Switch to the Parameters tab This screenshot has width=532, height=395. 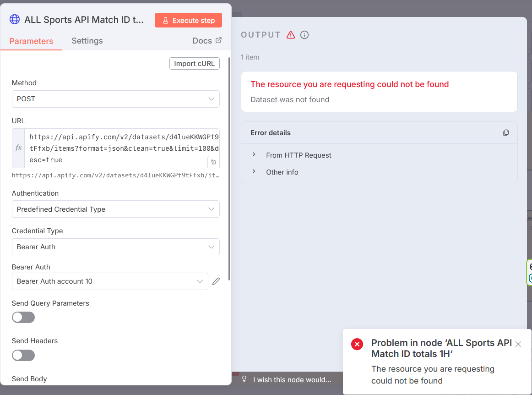click(x=31, y=41)
